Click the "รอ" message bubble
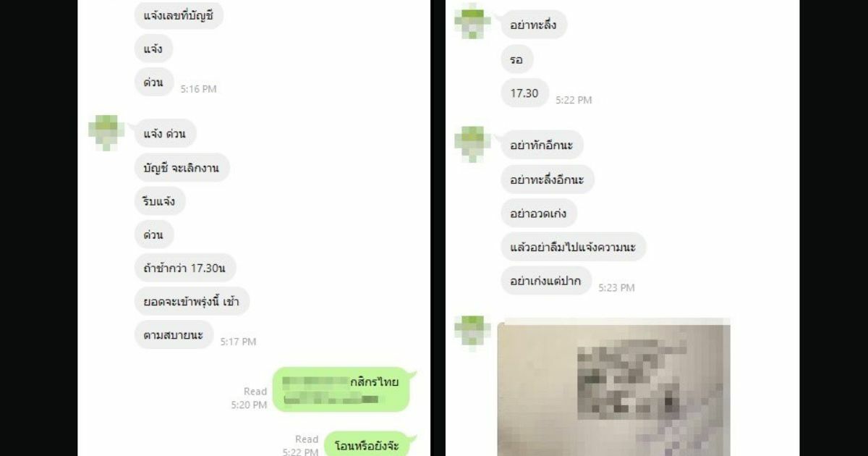This screenshot has width=868, height=456. click(x=516, y=59)
